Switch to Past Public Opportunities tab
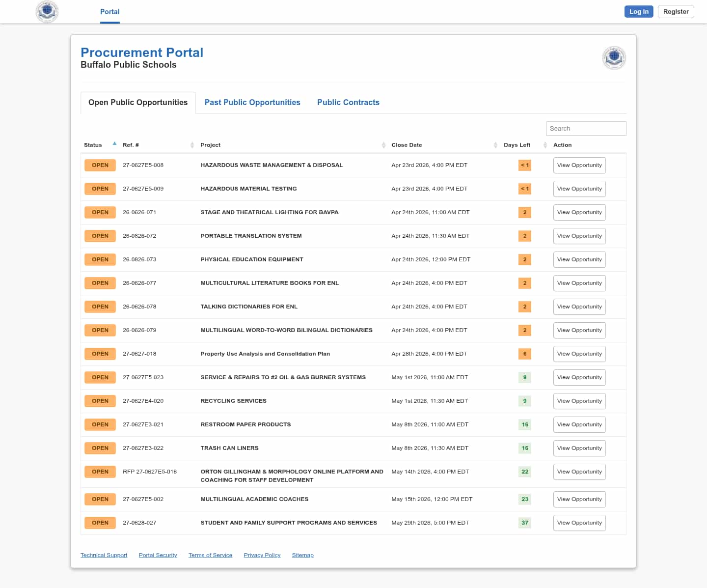Viewport: 707px width, 588px height. pyautogui.click(x=252, y=102)
